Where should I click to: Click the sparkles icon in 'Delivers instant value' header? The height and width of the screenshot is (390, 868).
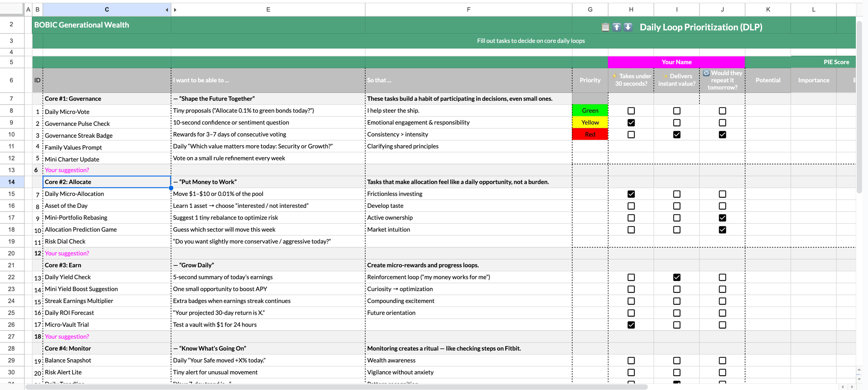pyautogui.click(x=664, y=76)
